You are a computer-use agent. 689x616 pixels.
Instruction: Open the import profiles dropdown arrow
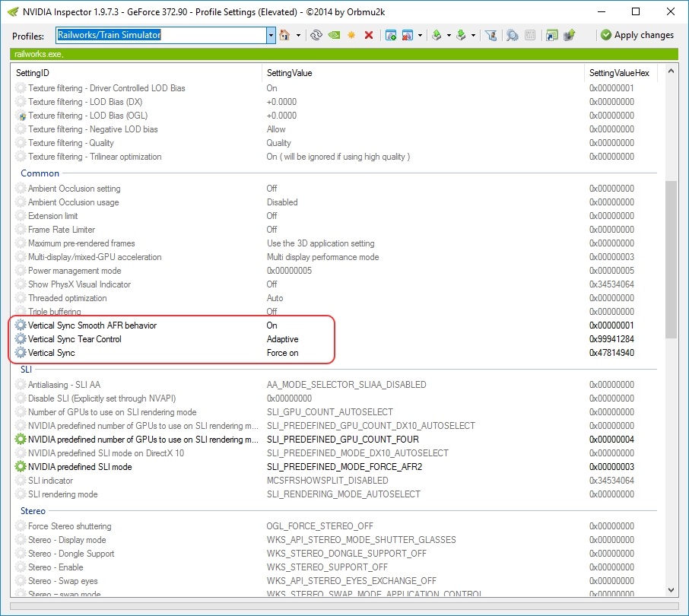(473, 35)
